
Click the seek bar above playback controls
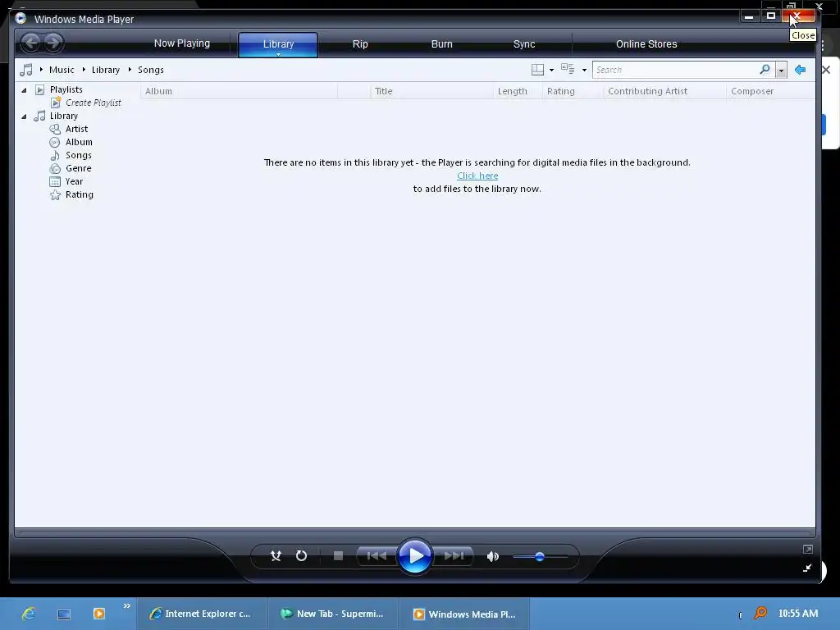coord(415,533)
